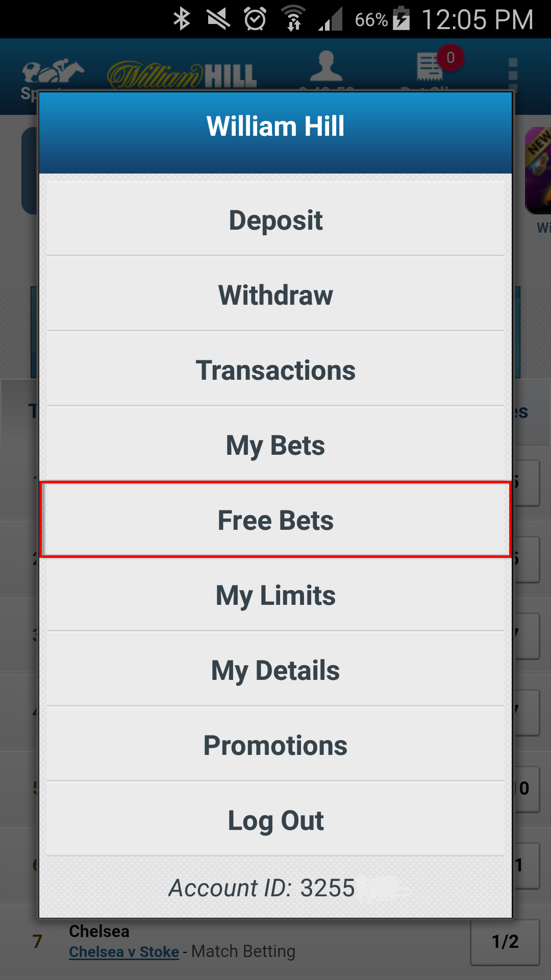Tap the alarm clock status bar icon

pyautogui.click(x=255, y=19)
